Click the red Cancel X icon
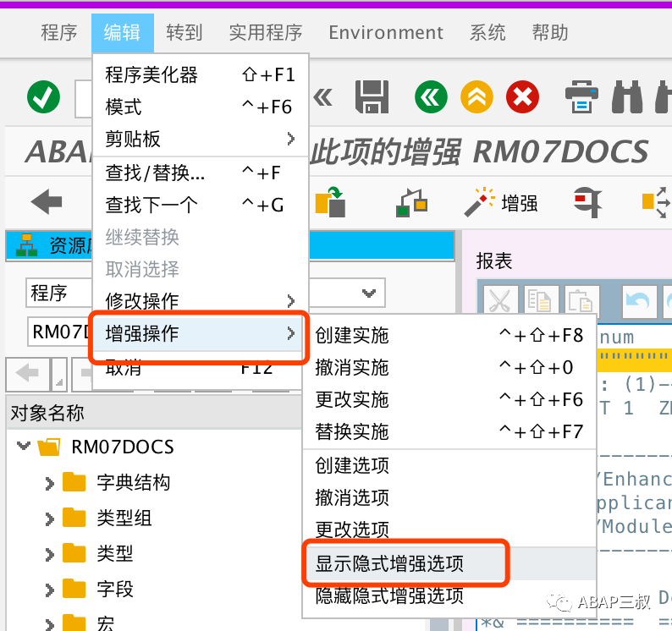The height and width of the screenshot is (631, 672). coord(522,96)
